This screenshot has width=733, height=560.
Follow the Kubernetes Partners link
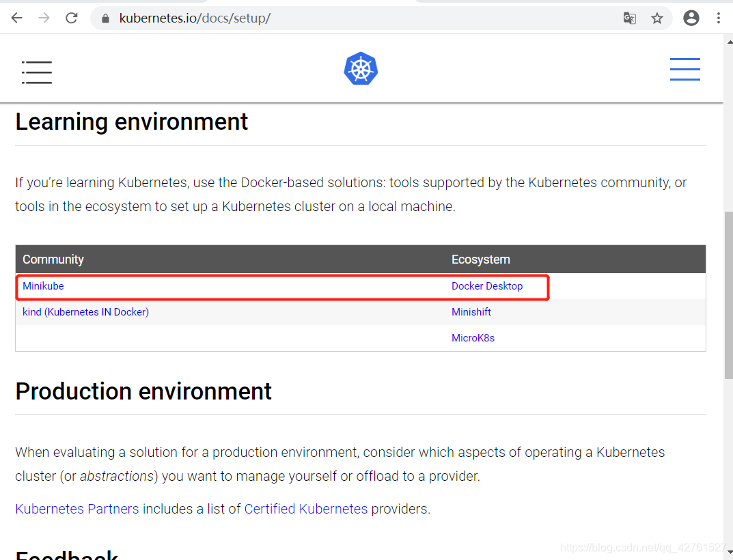pyautogui.click(x=77, y=509)
